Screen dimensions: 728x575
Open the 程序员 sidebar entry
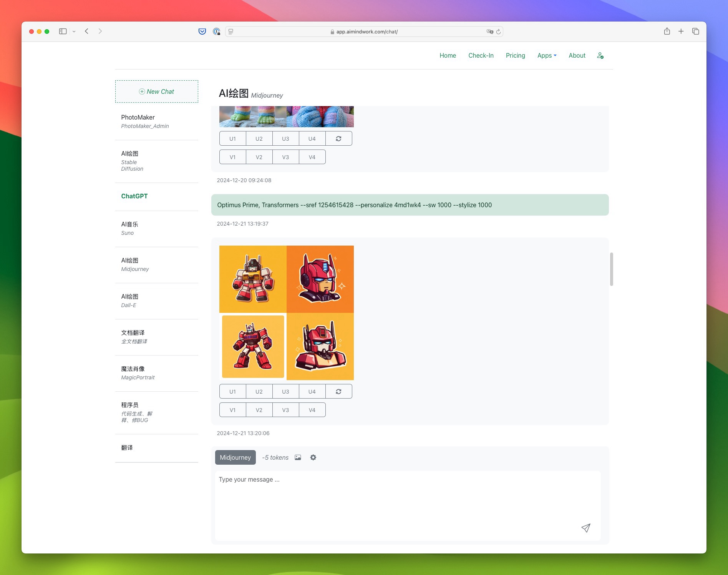[157, 412]
